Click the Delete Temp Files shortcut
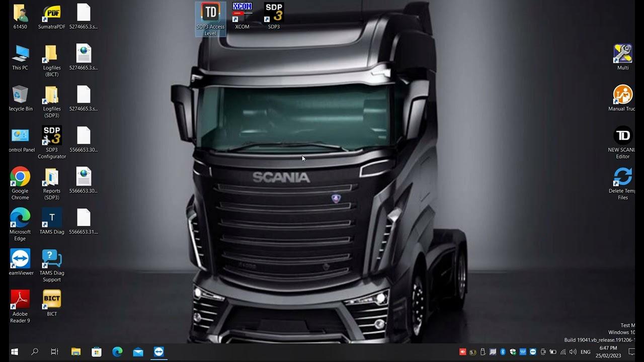The width and height of the screenshot is (644, 362). click(x=623, y=177)
